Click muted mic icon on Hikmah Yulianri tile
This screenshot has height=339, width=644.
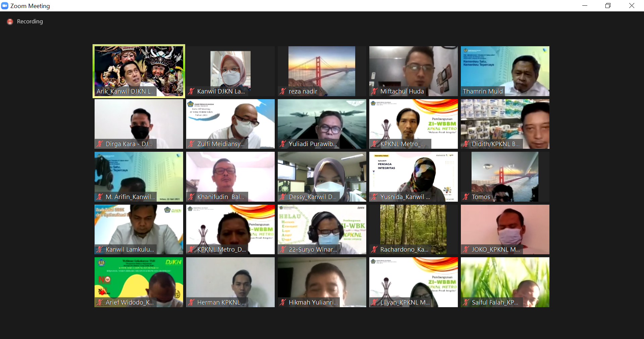tap(283, 302)
